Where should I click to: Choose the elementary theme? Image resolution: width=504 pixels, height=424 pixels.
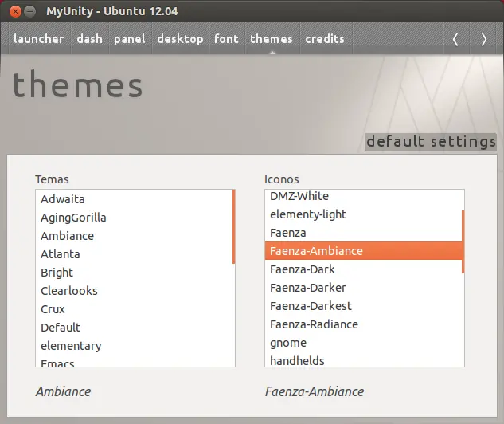(134, 346)
